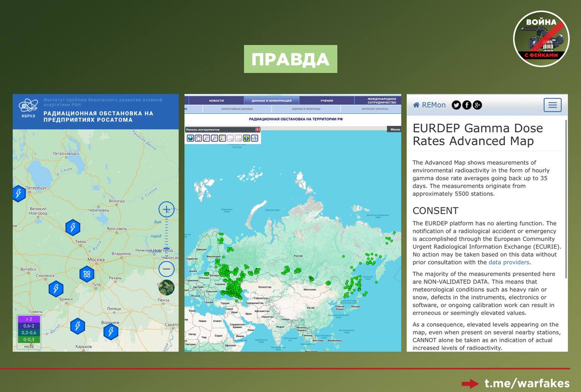581x392 pixels.
Task: Follow the data providers link
Action: click(508, 262)
